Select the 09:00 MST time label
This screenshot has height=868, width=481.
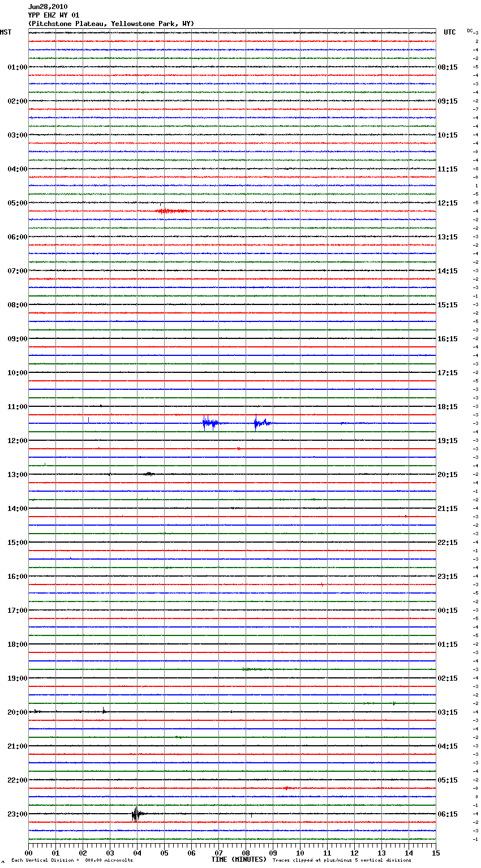coord(18,339)
